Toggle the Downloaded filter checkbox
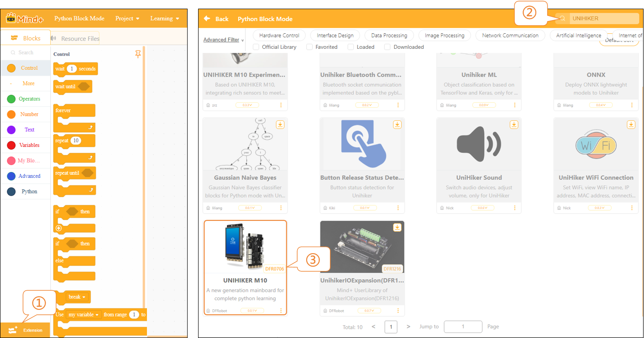This screenshot has height=338, width=644. point(387,47)
